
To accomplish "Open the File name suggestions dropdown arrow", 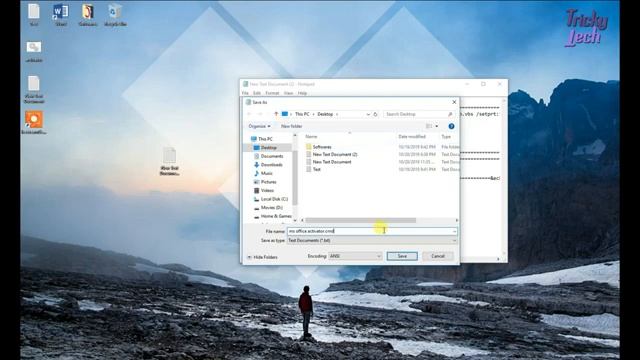I will (x=454, y=231).
